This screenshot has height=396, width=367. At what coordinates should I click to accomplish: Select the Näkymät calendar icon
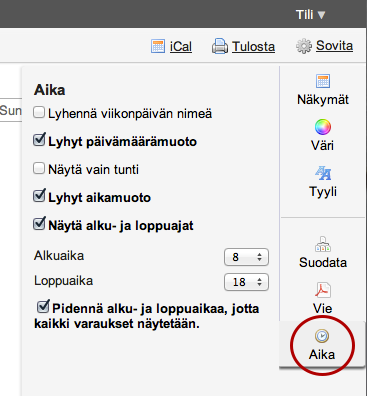[x=323, y=81]
